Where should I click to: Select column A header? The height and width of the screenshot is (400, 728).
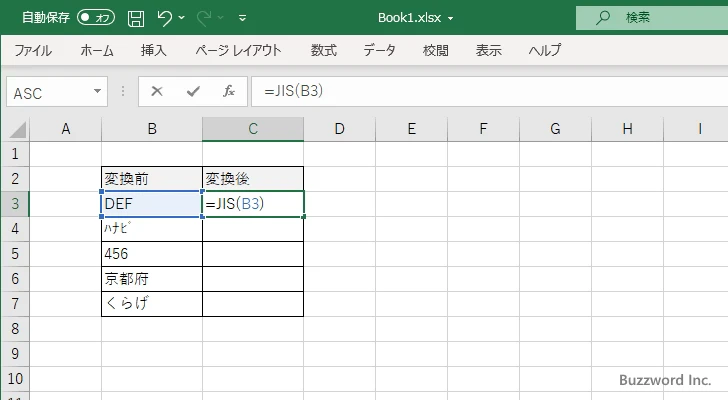(x=65, y=129)
